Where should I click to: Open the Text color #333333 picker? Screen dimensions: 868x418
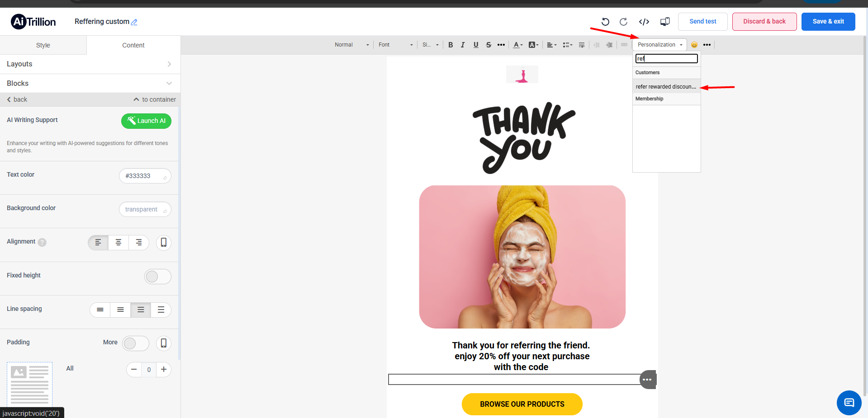145,176
